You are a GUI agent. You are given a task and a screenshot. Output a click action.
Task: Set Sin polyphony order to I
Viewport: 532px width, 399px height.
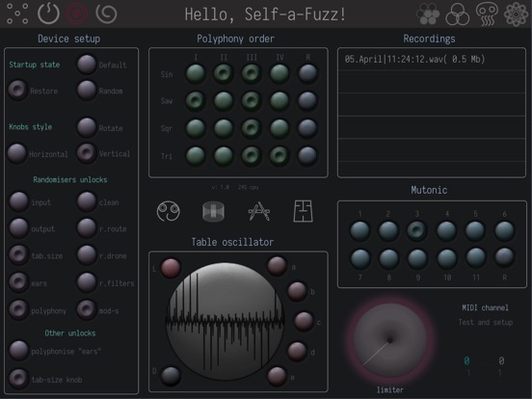pyautogui.click(x=196, y=73)
